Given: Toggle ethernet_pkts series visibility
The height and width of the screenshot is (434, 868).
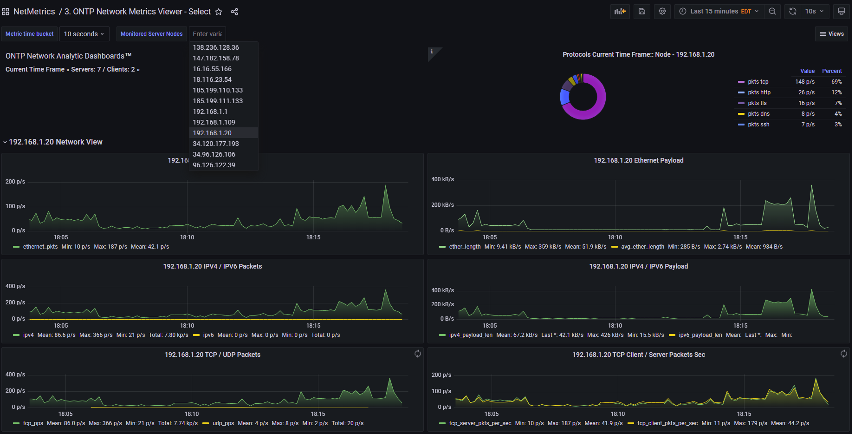Looking at the screenshot, I should [x=40, y=247].
